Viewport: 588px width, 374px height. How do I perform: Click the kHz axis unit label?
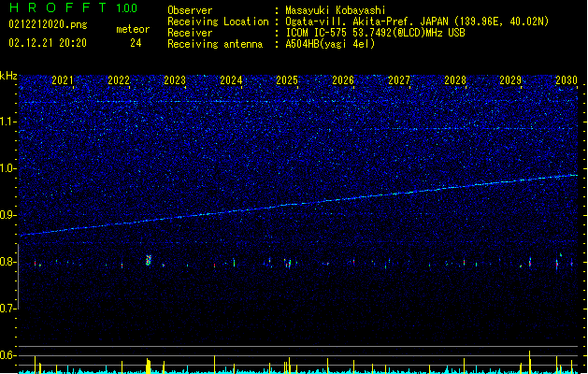(8, 76)
